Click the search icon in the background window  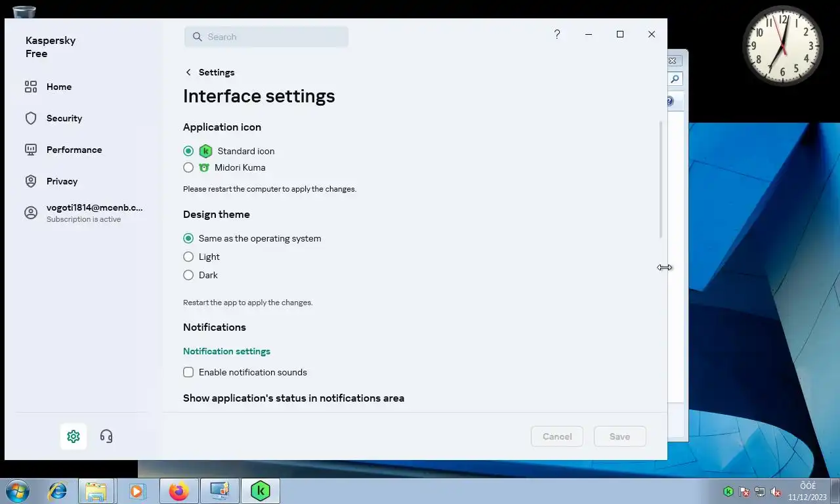675,79
